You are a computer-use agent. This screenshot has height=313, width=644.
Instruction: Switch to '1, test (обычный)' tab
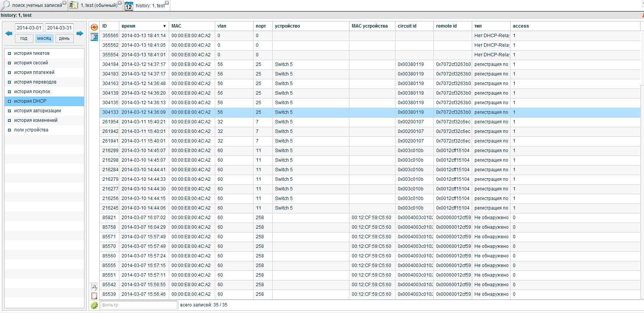point(99,5)
